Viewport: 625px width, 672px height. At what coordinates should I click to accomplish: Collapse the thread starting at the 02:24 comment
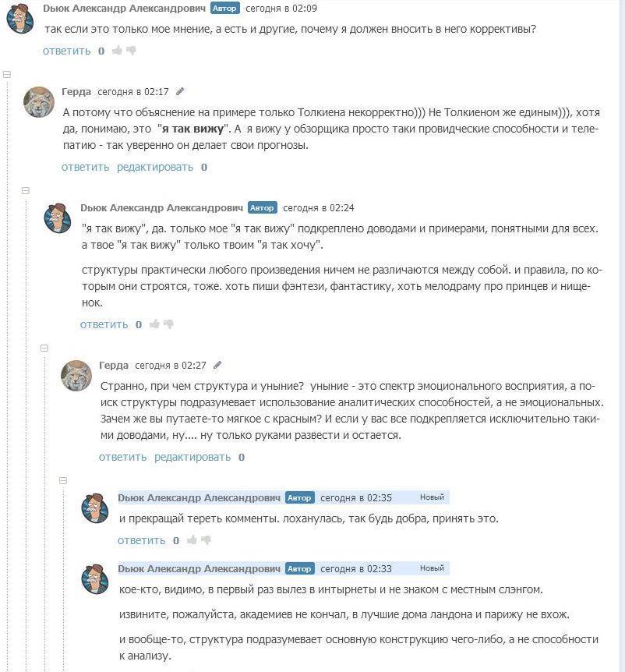(x=26, y=191)
